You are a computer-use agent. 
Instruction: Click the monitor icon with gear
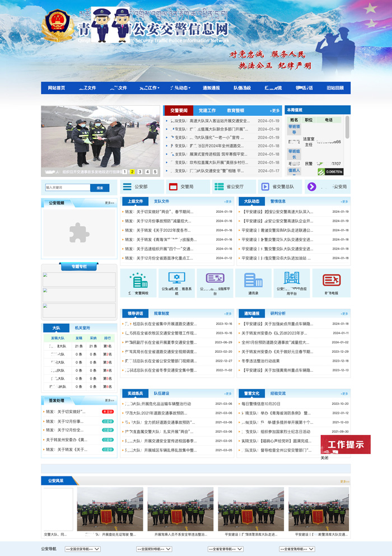point(176,278)
